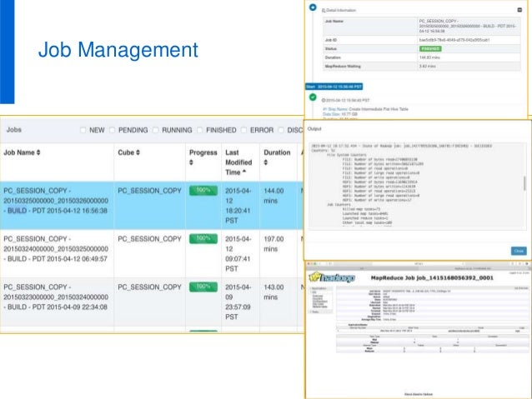
Task: Sort jobs by Duration column arrows
Action: tap(266, 162)
